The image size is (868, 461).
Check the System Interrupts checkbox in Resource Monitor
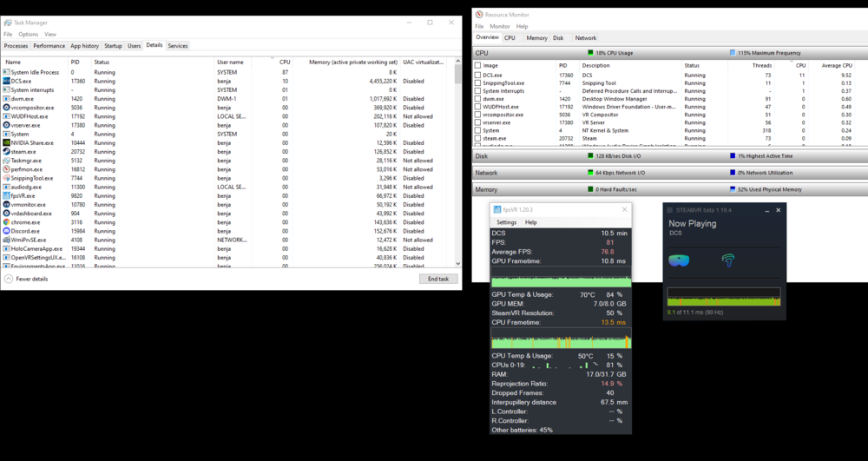click(x=477, y=91)
